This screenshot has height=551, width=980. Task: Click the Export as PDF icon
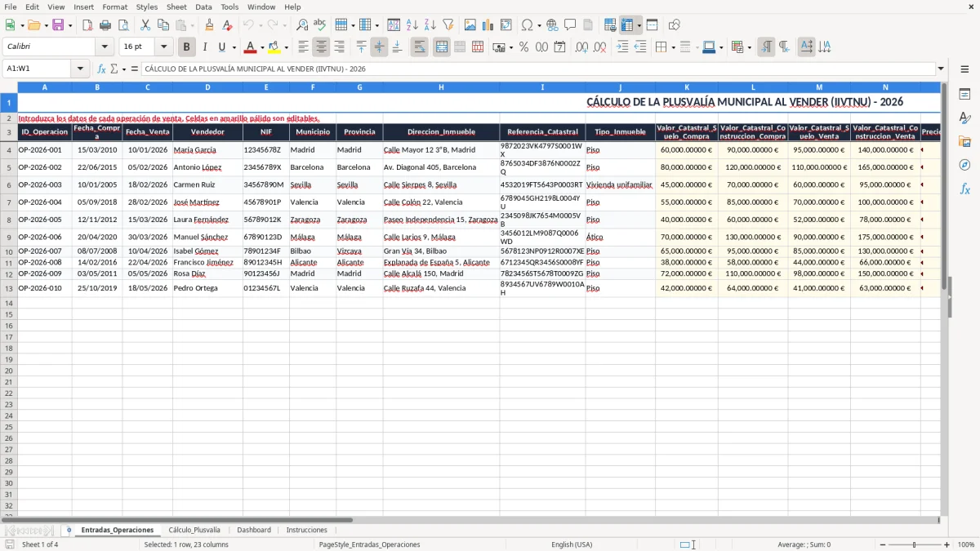click(x=87, y=25)
